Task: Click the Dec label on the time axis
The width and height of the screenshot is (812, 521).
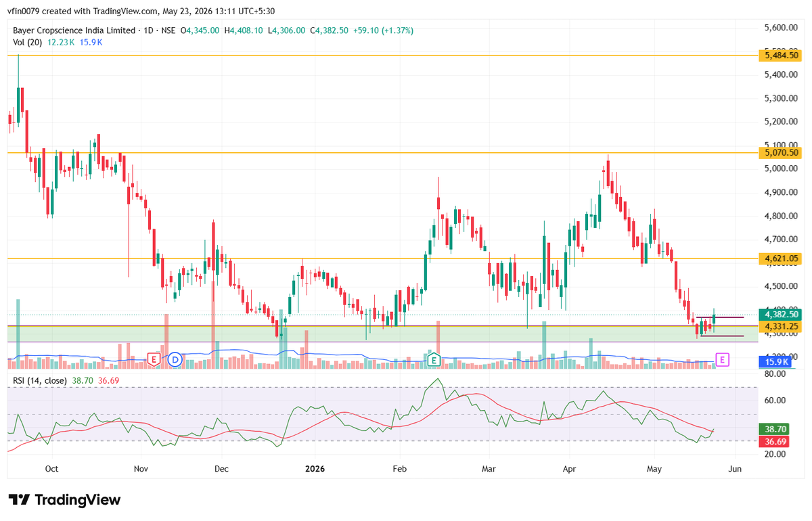Action: [221, 468]
